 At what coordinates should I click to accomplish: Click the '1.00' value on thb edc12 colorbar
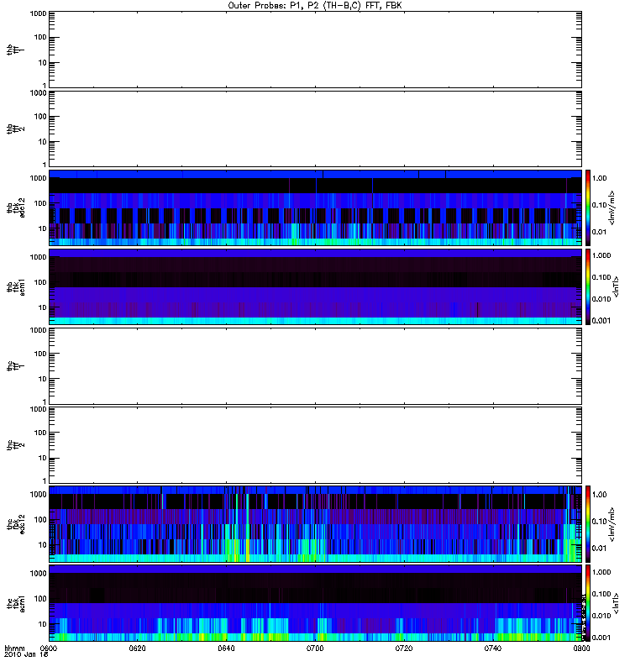click(599, 178)
